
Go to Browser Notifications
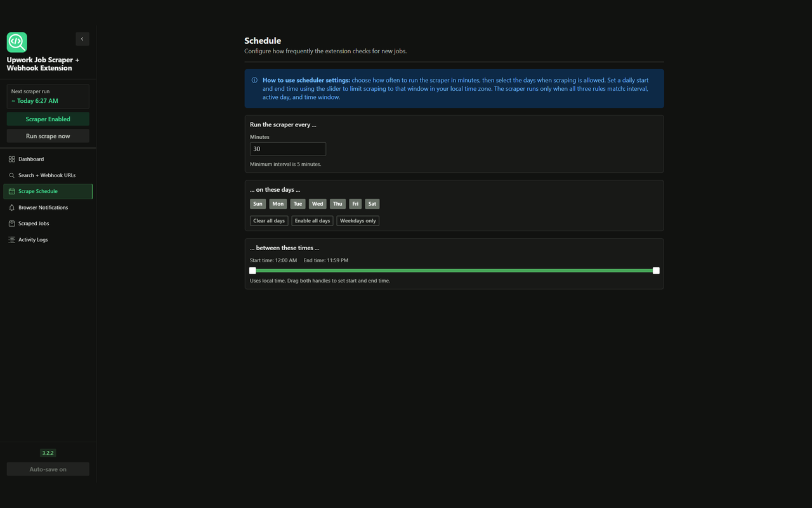[48, 208]
